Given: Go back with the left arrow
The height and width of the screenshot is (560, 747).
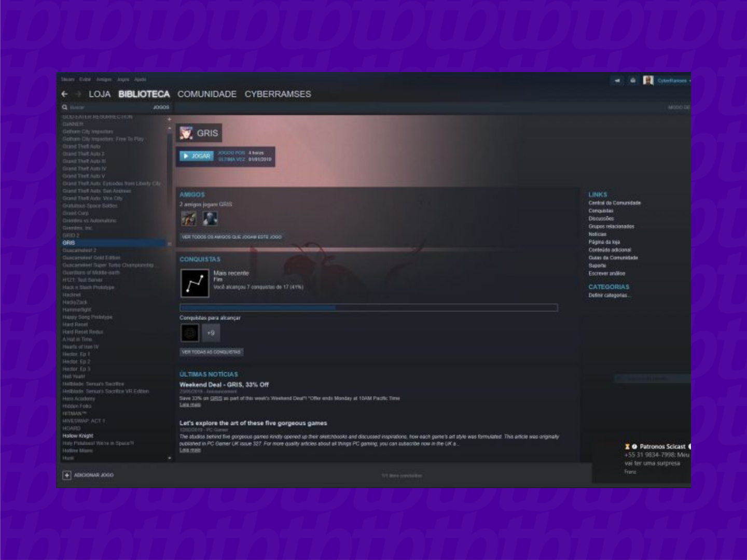Looking at the screenshot, I should click(64, 94).
